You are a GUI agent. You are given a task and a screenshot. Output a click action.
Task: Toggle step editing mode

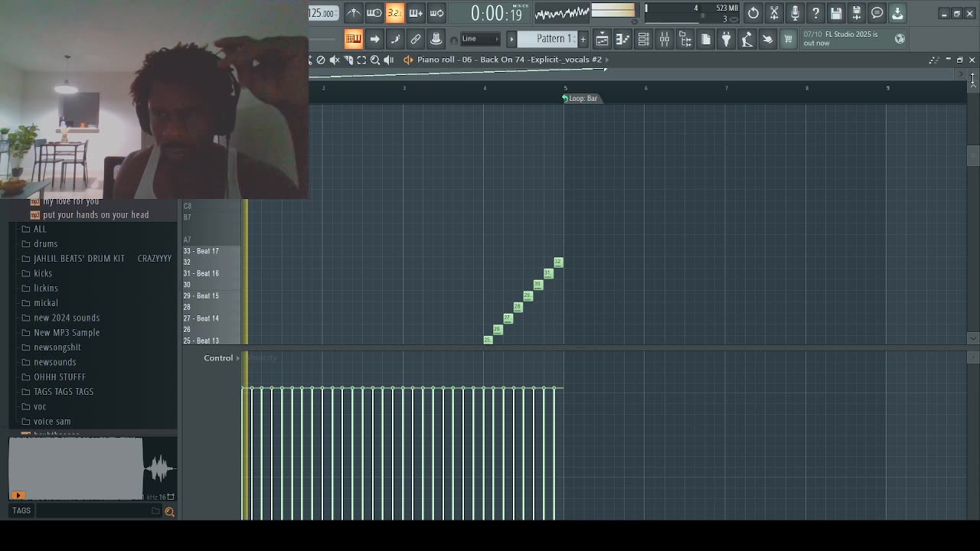click(395, 39)
